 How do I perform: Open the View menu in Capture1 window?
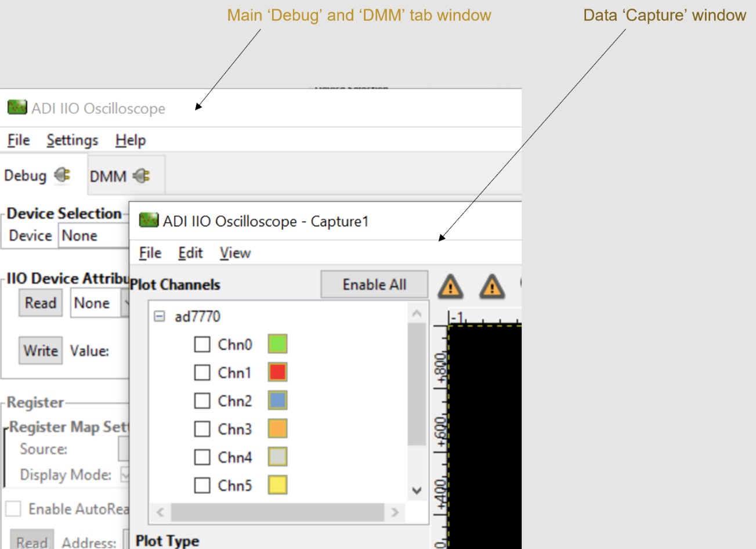[x=235, y=253]
